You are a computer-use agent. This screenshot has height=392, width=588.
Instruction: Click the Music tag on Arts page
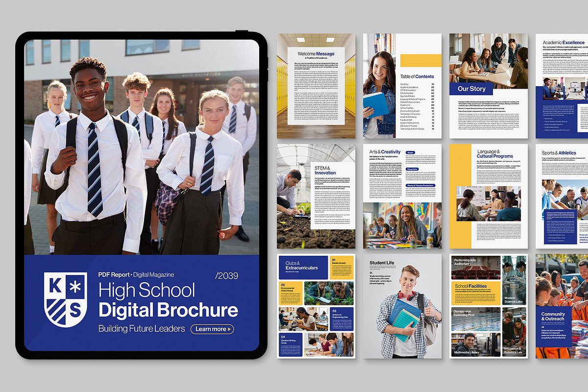point(410,152)
